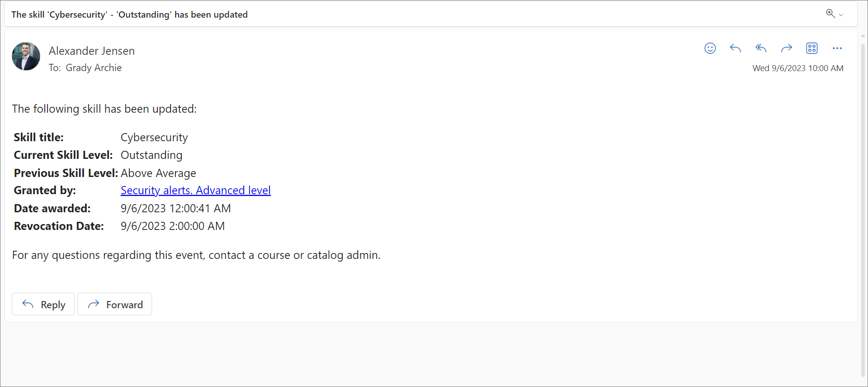Viewport: 868px width, 387px height.
Task: Click the Reply arrow icon in header
Action: point(736,48)
